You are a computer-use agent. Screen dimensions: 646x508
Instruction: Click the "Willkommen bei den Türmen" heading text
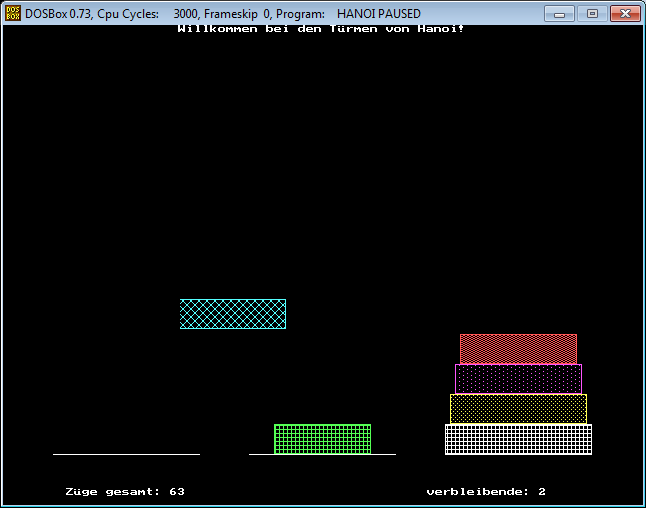pyautogui.click(x=320, y=28)
